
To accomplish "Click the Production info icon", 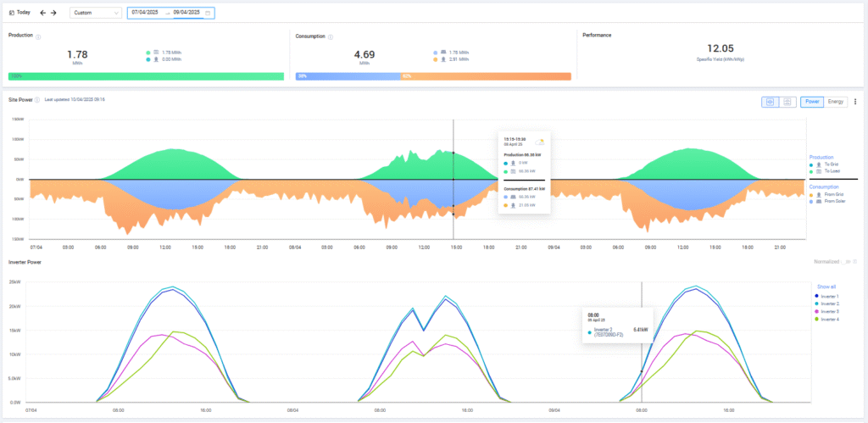I will 38,37.
